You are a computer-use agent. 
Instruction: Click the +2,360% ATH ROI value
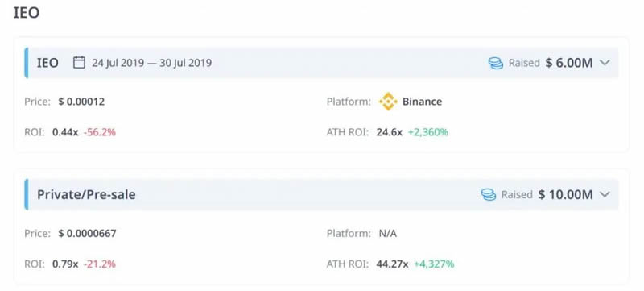tap(428, 132)
